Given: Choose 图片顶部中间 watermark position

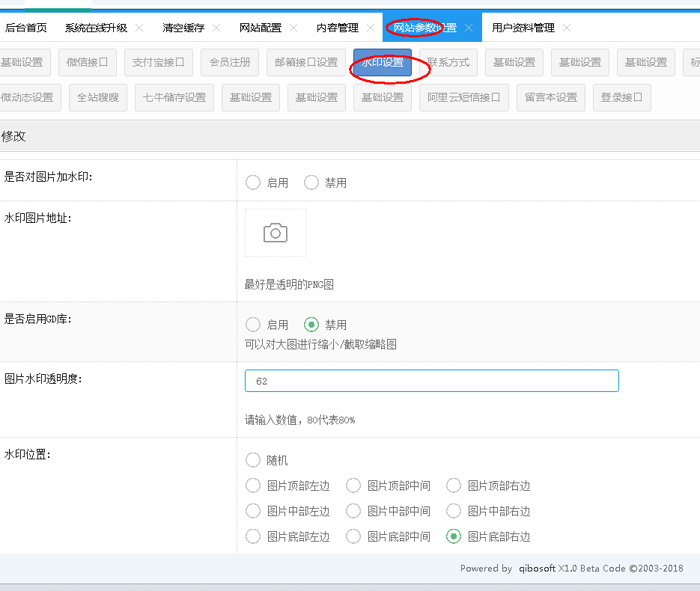Looking at the screenshot, I should 353,486.
